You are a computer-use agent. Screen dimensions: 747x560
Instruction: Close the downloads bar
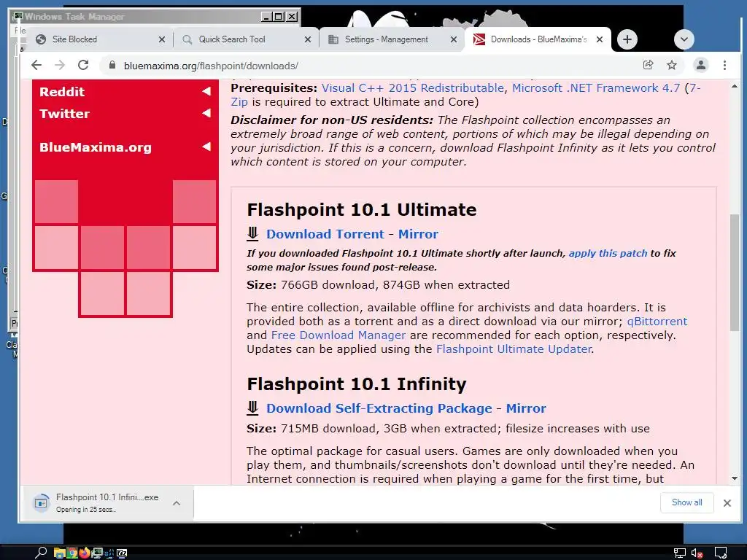coord(727,503)
